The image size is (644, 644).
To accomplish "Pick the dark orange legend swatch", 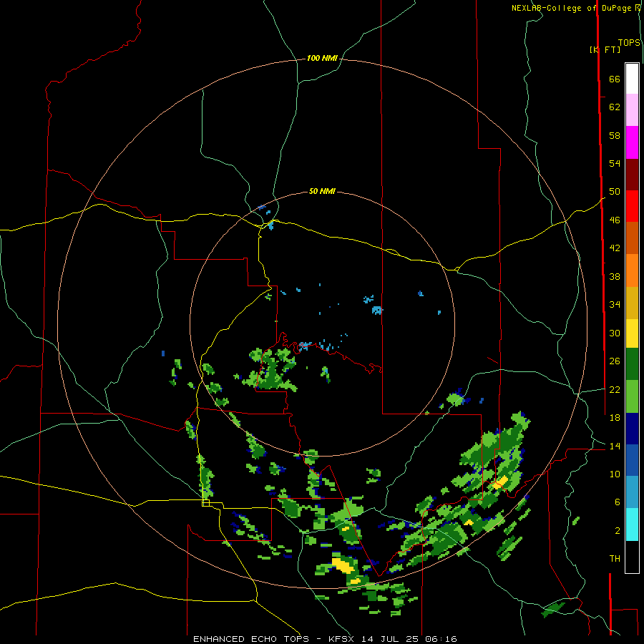I will [x=632, y=238].
